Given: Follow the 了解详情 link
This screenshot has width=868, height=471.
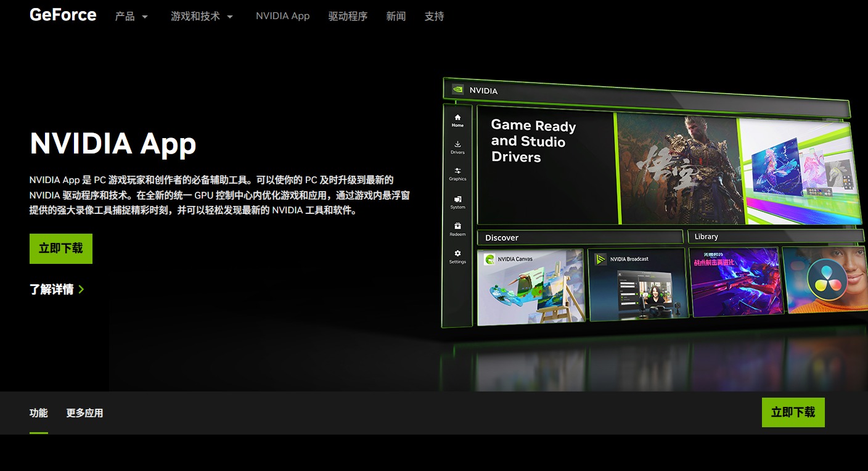Looking at the screenshot, I should click(x=57, y=289).
